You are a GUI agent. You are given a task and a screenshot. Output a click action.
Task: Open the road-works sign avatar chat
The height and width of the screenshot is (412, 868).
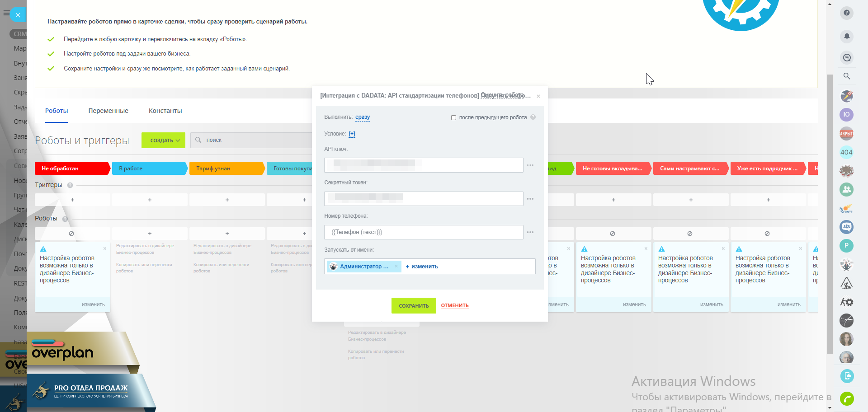tap(846, 283)
